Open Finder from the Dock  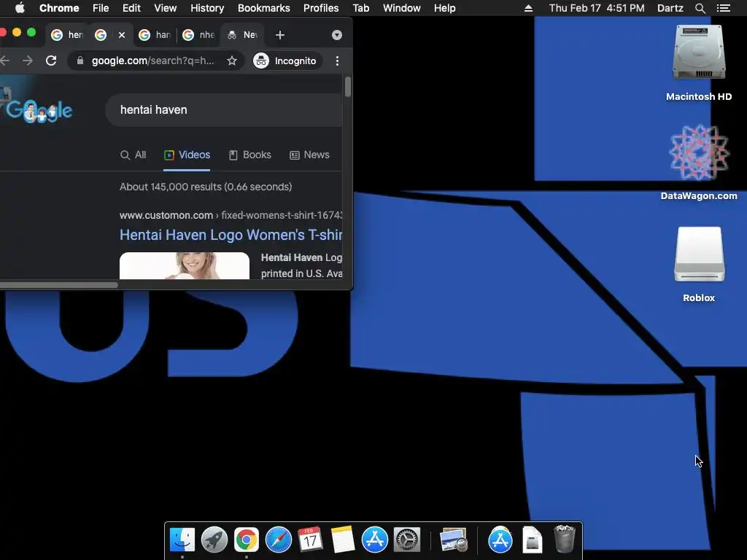(x=182, y=540)
